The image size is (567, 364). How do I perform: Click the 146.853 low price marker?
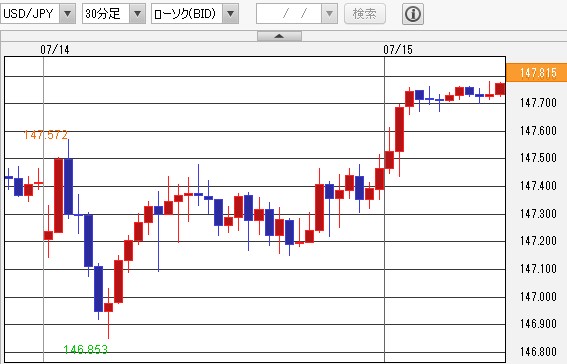pos(86,349)
